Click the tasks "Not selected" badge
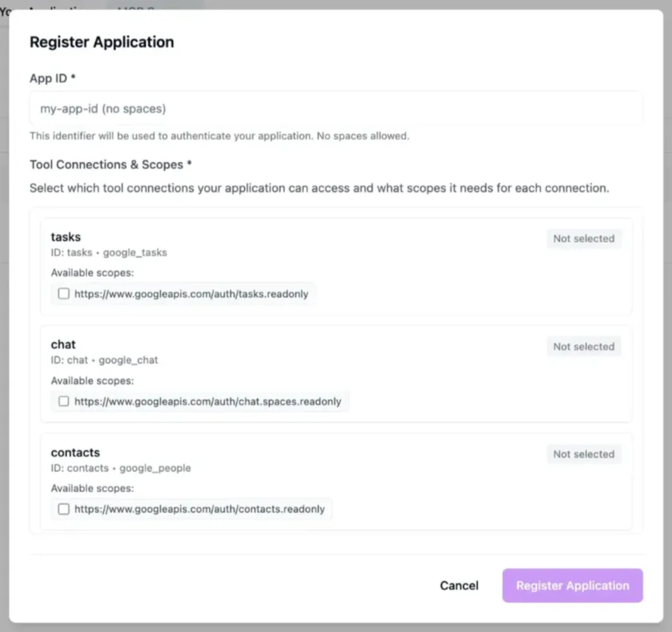 (x=584, y=239)
